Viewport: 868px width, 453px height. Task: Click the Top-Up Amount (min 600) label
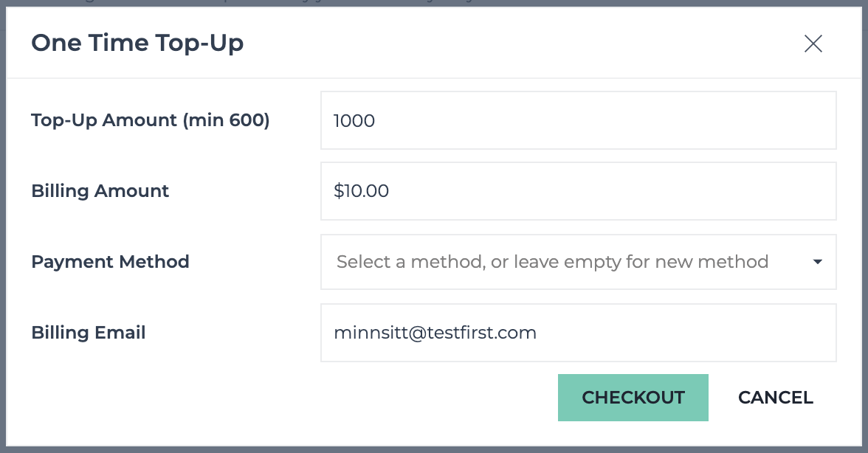pyautogui.click(x=150, y=120)
